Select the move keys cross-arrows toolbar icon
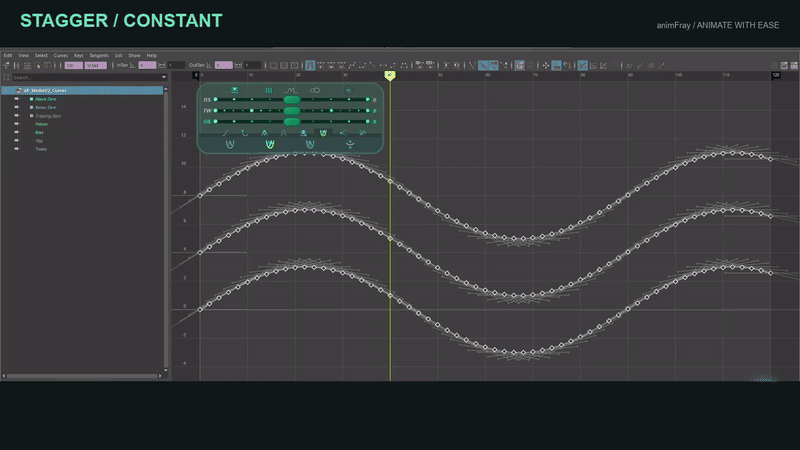Screen dimensions: 800x450 (x=545, y=65)
